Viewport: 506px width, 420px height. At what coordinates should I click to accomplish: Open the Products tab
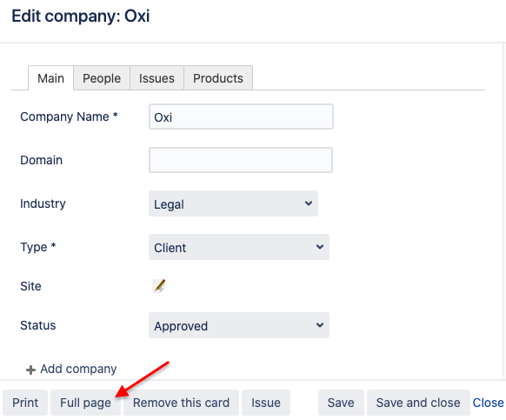tap(218, 78)
